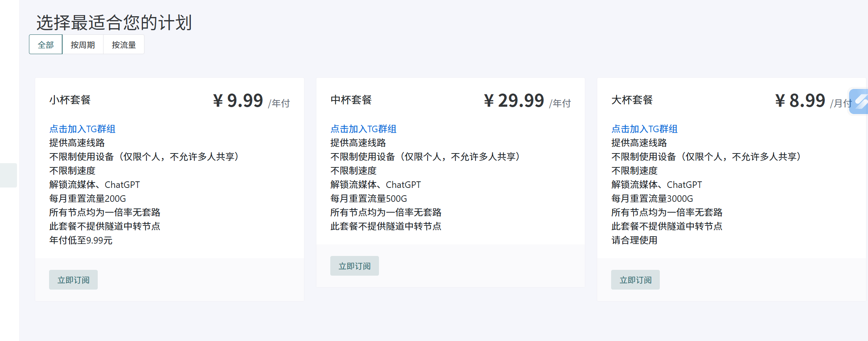
Task: Switch to the 按周期 tab
Action: 83,45
